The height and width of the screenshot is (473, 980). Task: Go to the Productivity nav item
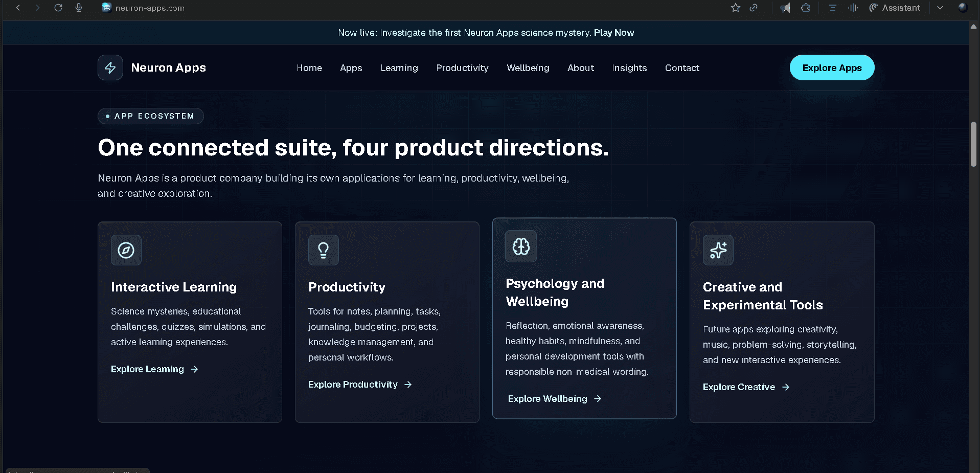(x=462, y=67)
